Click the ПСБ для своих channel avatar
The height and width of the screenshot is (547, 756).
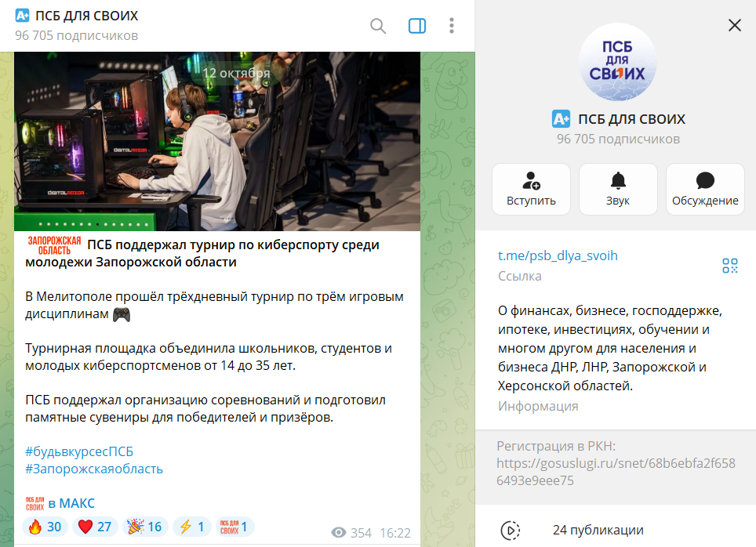618,62
